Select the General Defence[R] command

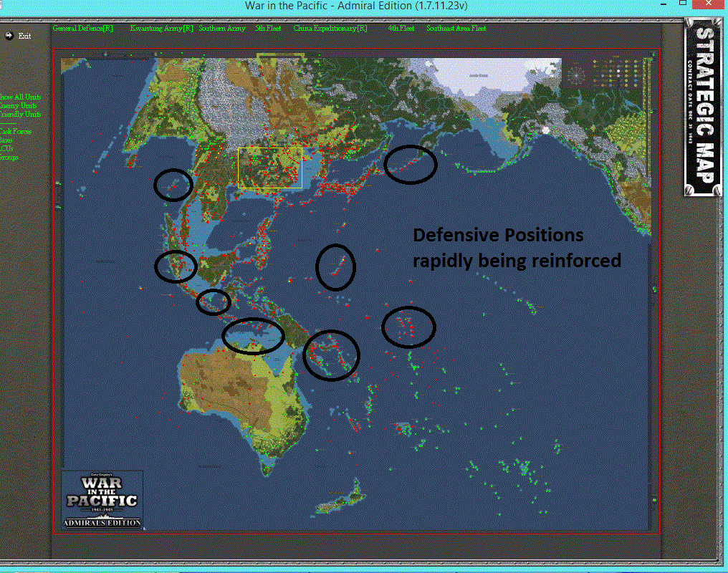[82, 29]
